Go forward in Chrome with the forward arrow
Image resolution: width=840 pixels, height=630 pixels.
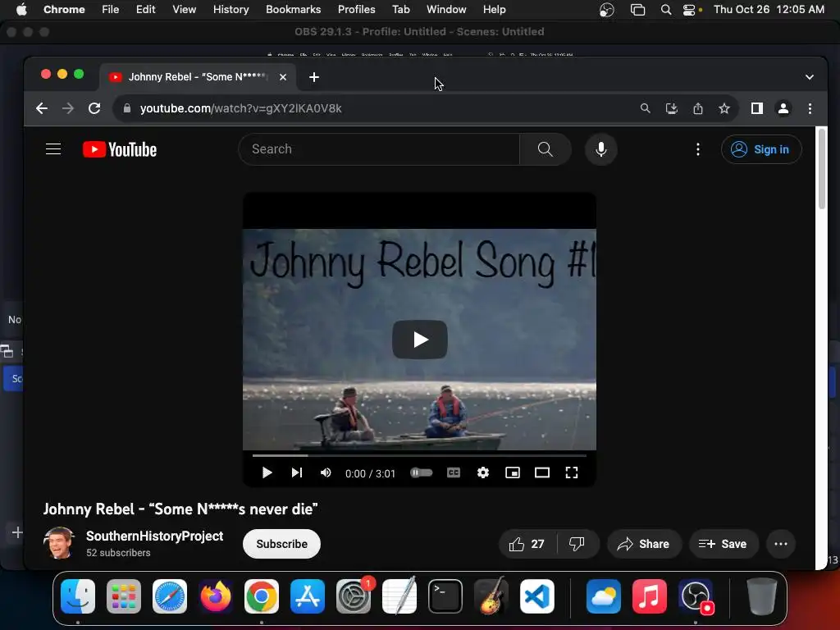point(68,108)
